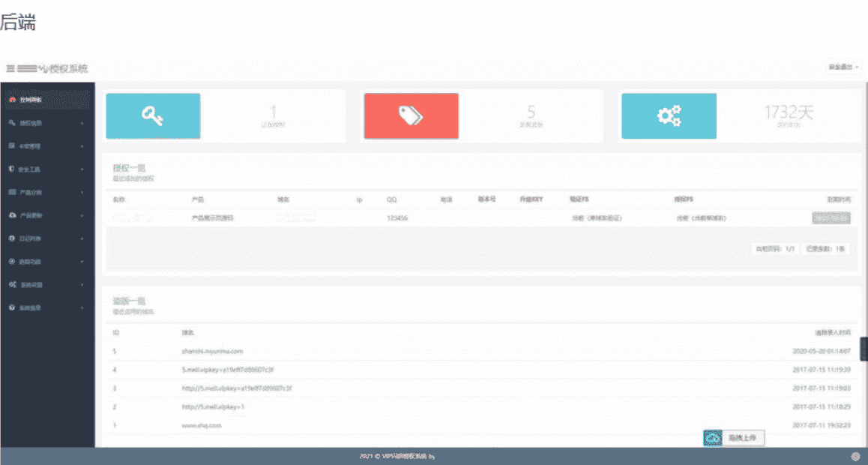
Task: Select the log list icon in the sidebar
Action: coord(12,238)
